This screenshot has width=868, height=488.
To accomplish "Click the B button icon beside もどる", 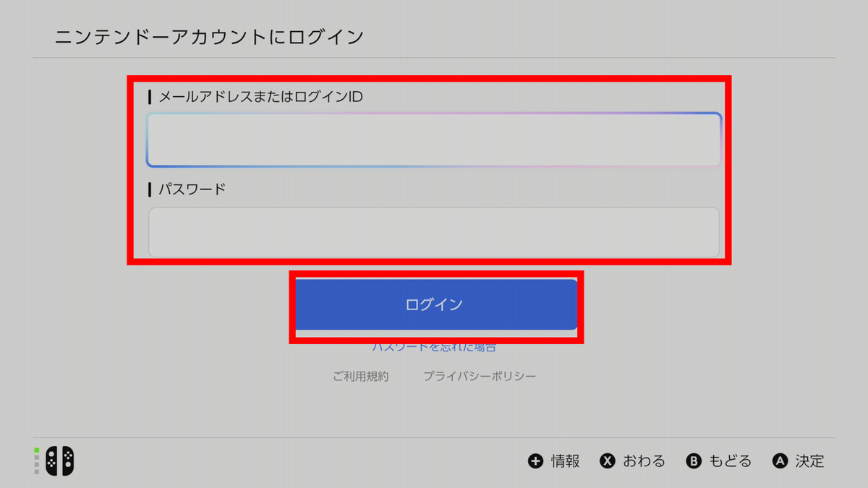I will 694,461.
